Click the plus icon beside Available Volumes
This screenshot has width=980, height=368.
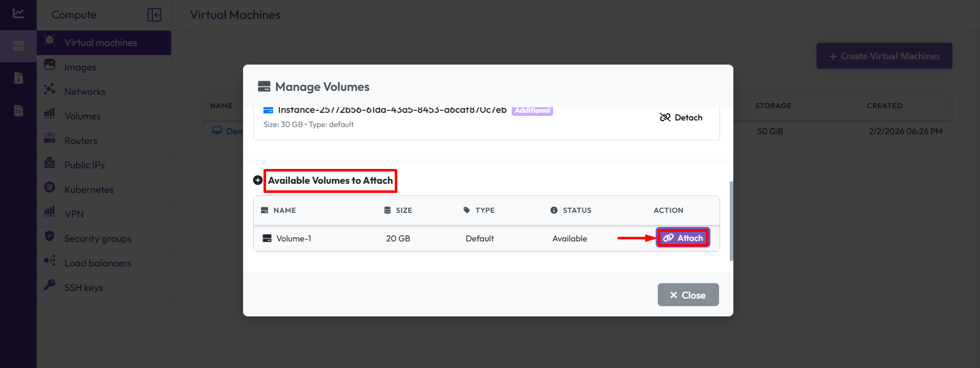pyautogui.click(x=258, y=180)
